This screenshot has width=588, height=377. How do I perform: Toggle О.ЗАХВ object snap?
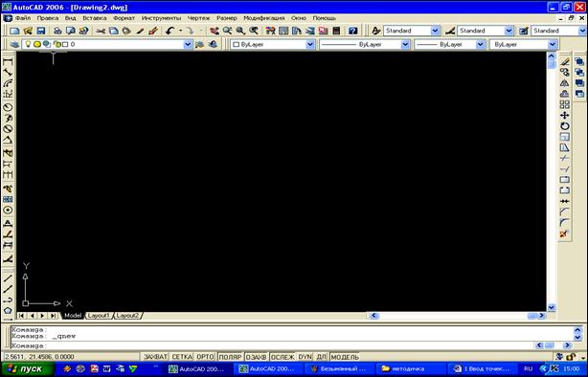pyautogui.click(x=256, y=357)
